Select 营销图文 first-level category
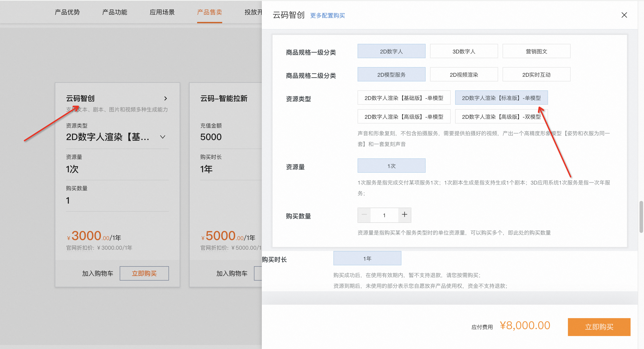 (x=536, y=51)
